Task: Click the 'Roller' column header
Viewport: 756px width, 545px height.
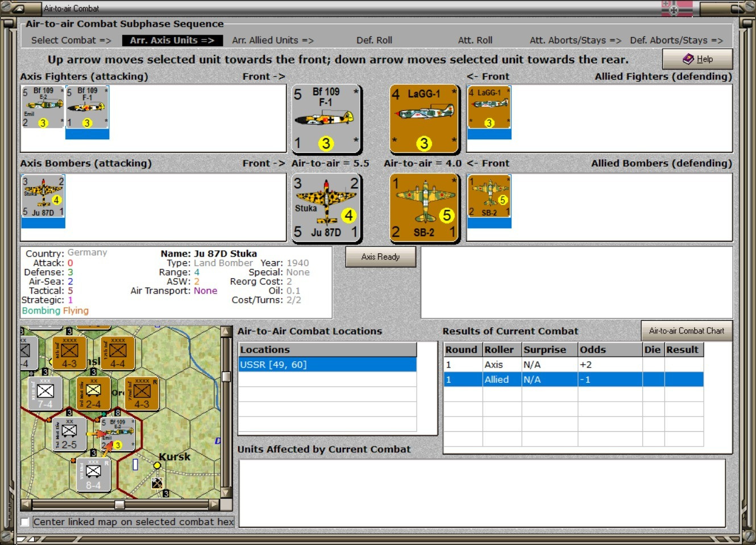Action: pos(502,350)
